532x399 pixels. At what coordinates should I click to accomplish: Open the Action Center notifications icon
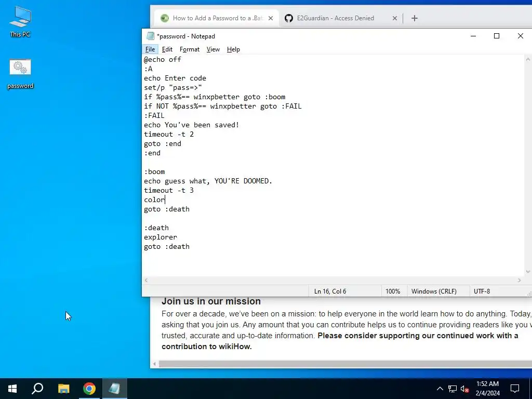click(x=515, y=389)
